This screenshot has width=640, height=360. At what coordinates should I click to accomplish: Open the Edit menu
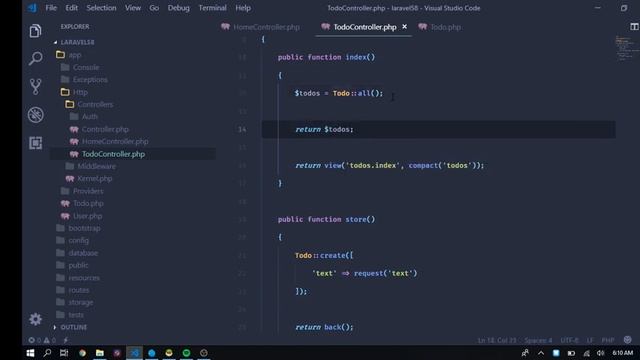(71, 8)
